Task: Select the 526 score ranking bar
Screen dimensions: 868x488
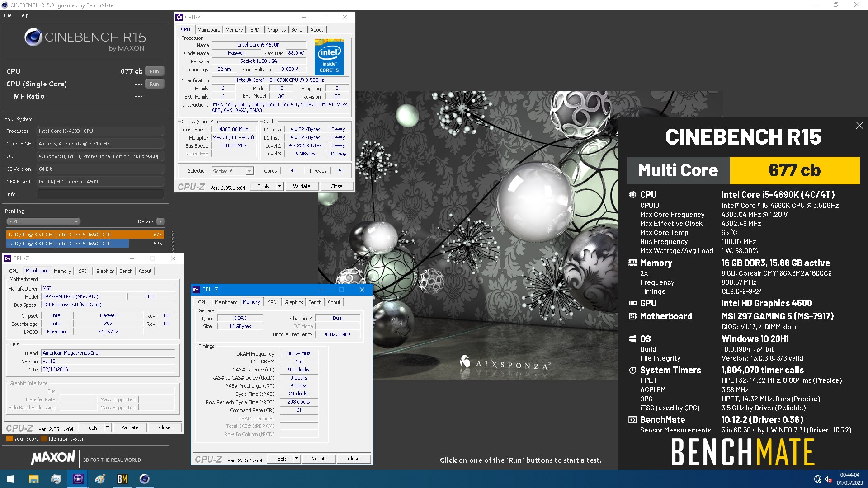Action: tap(85, 244)
